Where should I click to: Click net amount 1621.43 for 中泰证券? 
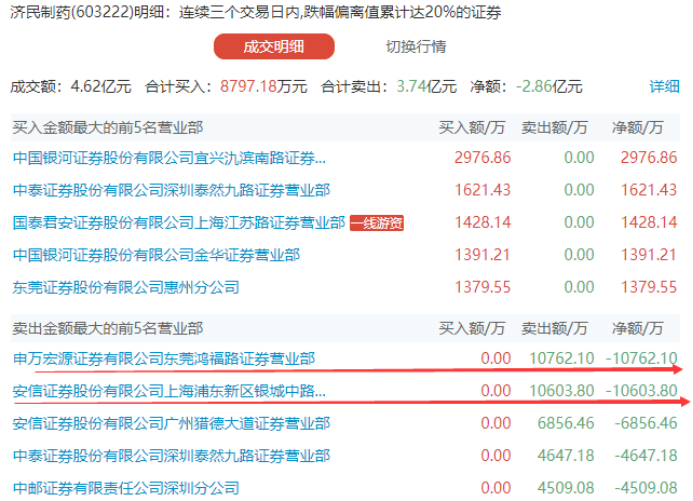(649, 190)
